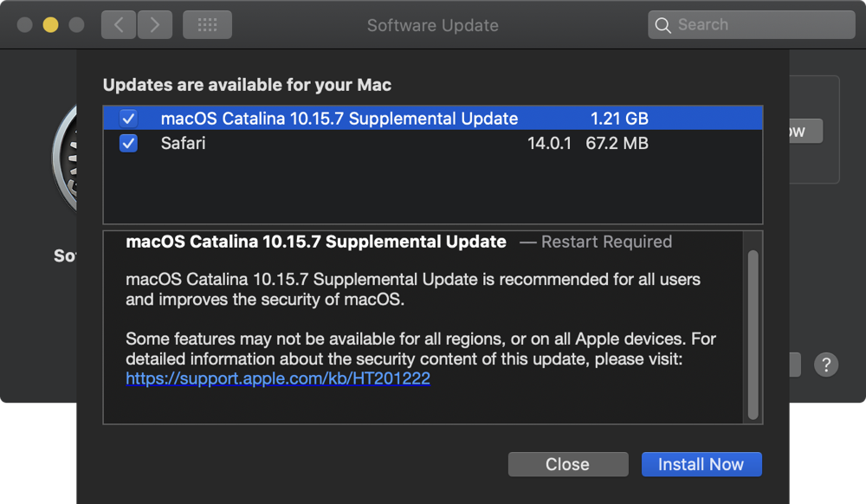Click the partially hidden Update Now button
Viewport: 866px width, 504px height.
[x=805, y=132]
